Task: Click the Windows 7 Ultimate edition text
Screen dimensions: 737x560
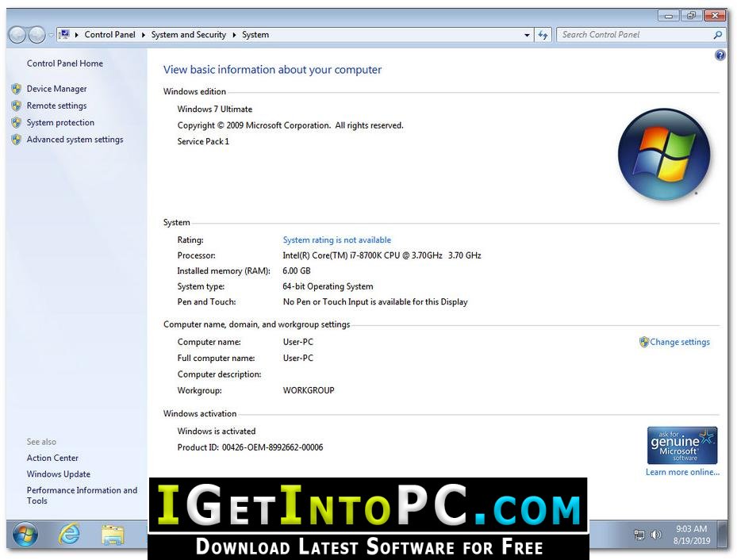Action: pos(215,109)
